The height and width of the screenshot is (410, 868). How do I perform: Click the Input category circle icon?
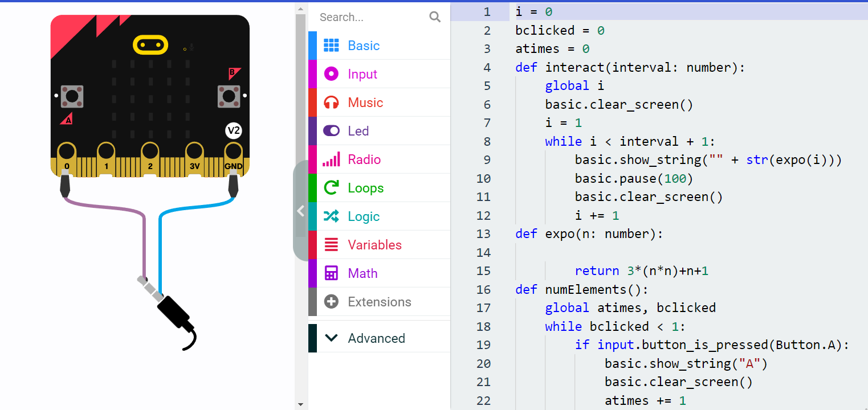coord(331,74)
